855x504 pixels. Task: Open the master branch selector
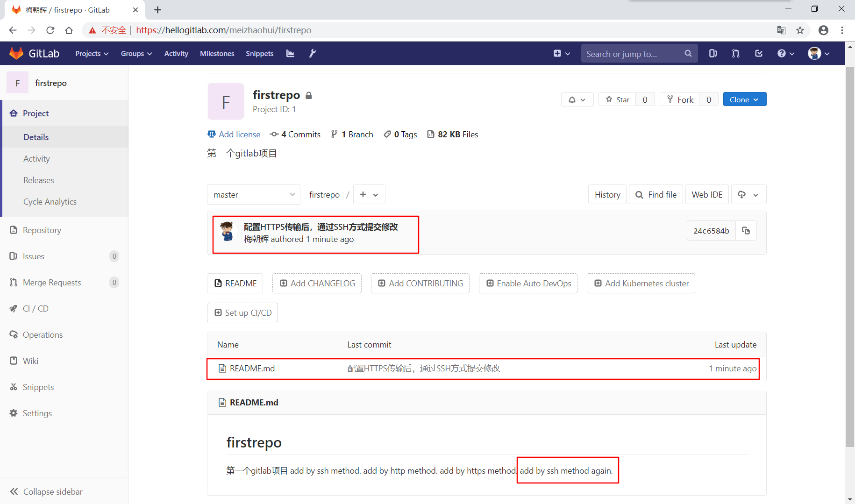coord(254,194)
